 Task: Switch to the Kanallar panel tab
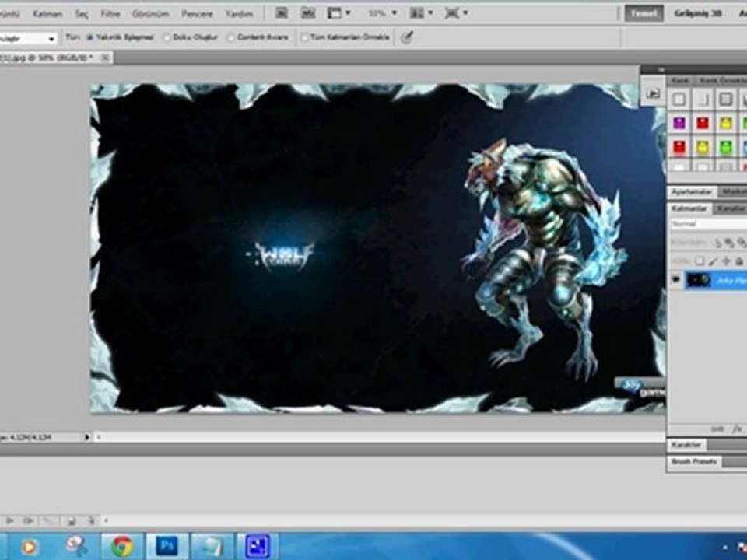click(731, 208)
